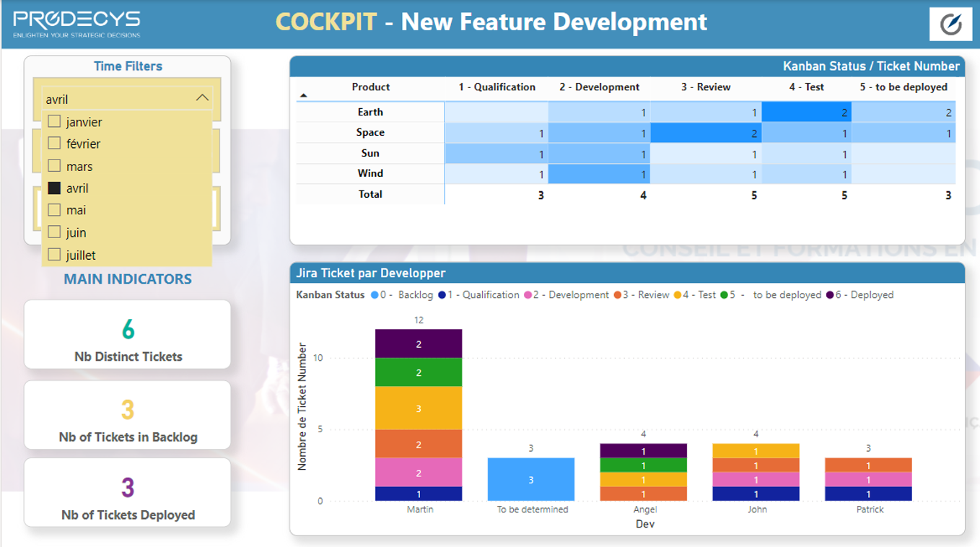The height and width of the screenshot is (547, 980).
Task: Sort by the 3 - Review column header
Action: 706,87
